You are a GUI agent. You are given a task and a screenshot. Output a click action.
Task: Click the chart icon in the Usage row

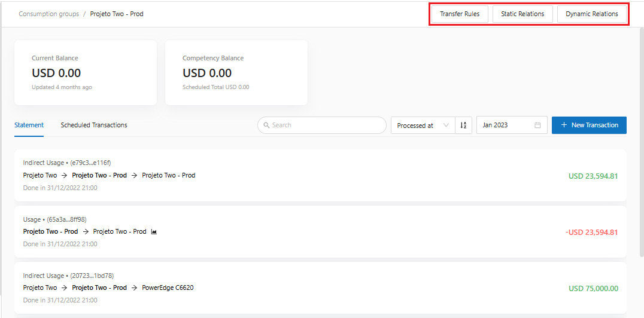[x=154, y=232]
